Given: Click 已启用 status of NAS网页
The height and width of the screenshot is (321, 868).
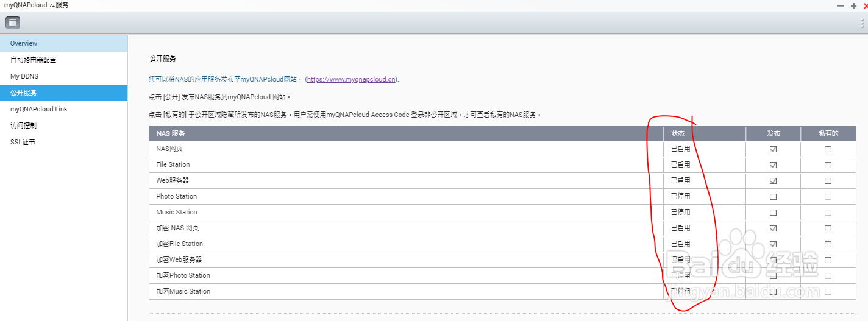Looking at the screenshot, I should coord(680,149).
